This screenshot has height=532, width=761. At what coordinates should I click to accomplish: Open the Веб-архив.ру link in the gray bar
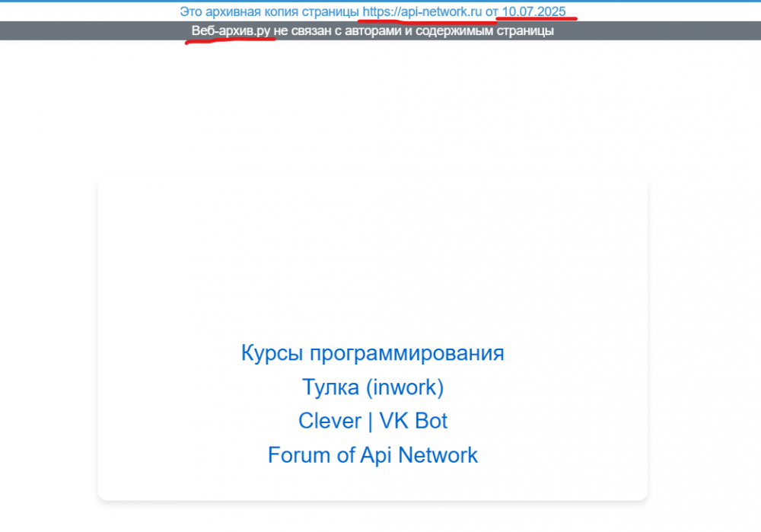(231, 30)
